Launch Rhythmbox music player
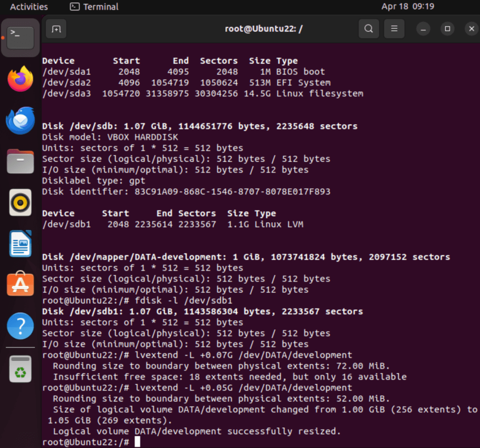This screenshot has height=448, width=480. (20, 203)
